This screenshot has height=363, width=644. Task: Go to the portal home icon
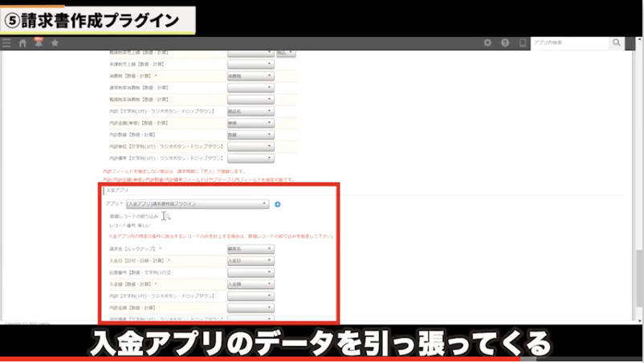pos(22,43)
